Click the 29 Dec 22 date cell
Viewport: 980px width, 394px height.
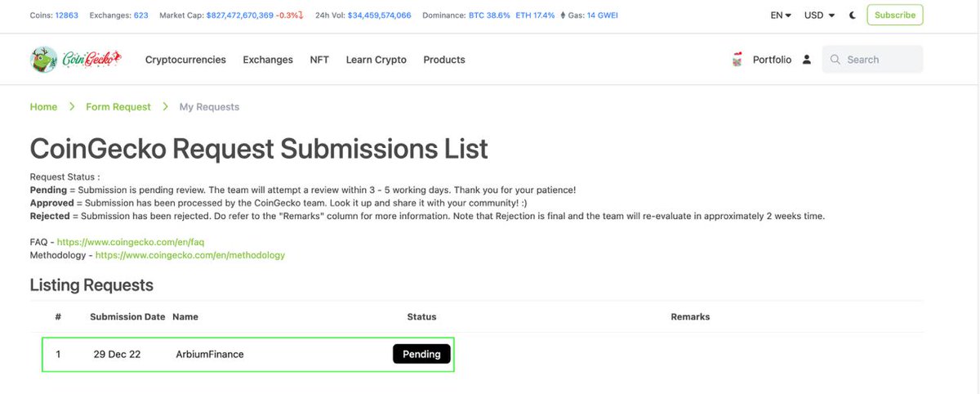(x=117, y=354)
